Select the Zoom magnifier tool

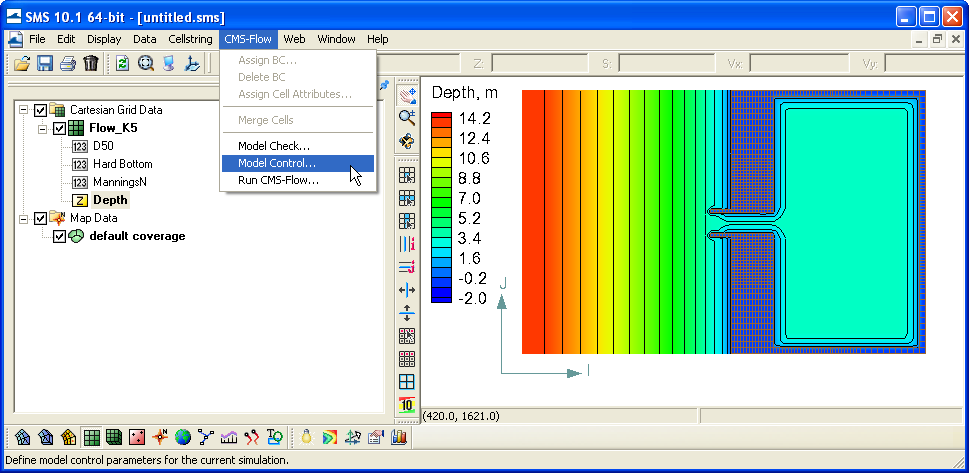407,118
